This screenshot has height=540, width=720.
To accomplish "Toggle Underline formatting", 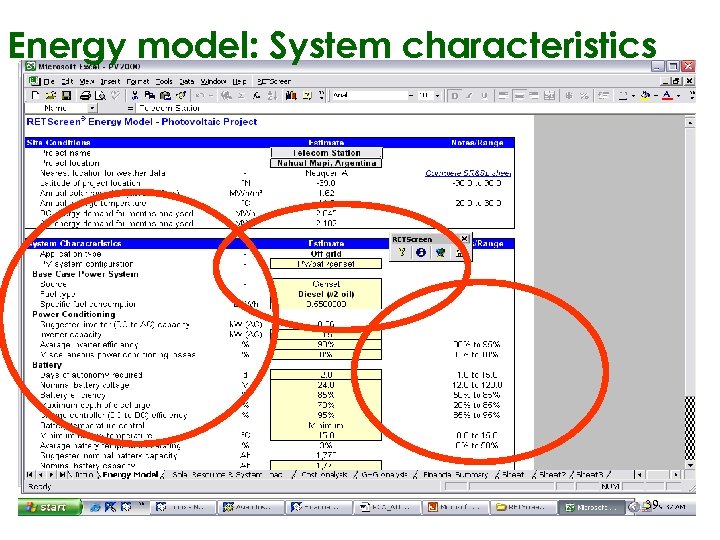I will click(x=484, y=96).
